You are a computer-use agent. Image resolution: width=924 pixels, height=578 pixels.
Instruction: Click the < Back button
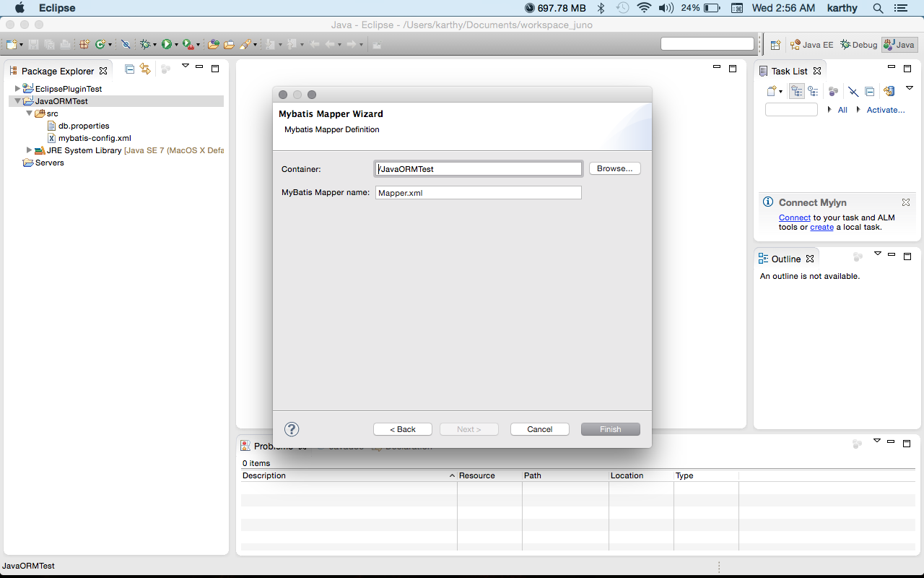pos(403,429)
